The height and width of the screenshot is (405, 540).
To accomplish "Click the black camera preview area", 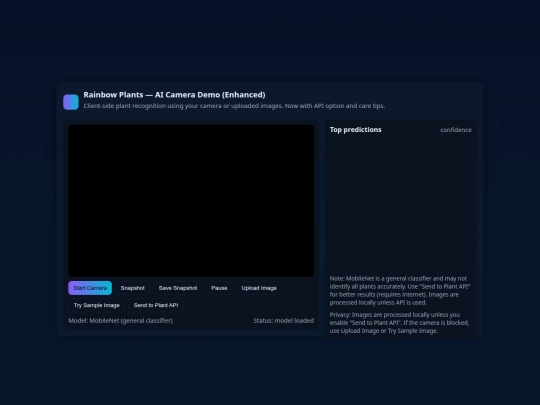I will point(191,200).
